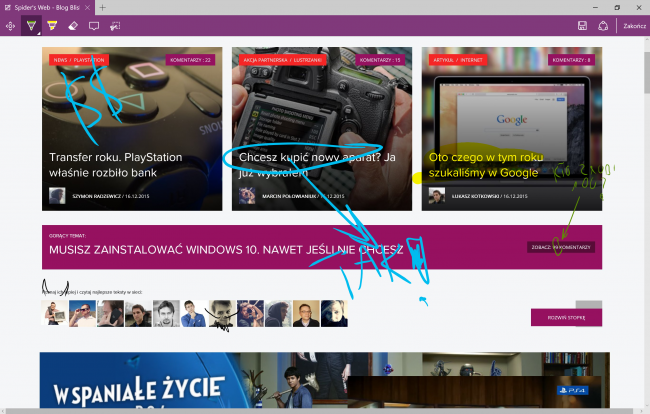The image size is (650, 414).
Task: Open a new tab with plus icon
Action: coord(102,7)
